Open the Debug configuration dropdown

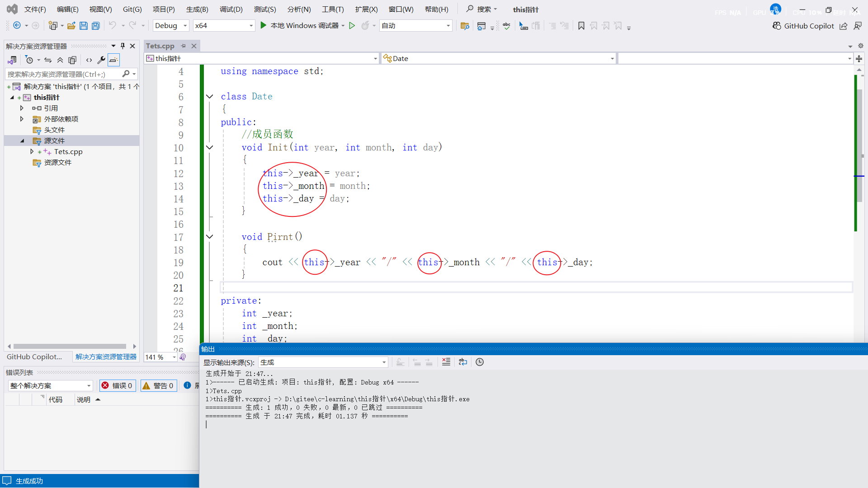coord(171,26)
